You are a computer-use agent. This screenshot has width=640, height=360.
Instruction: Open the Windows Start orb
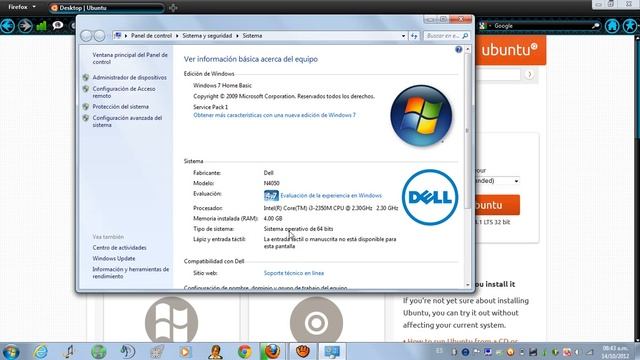11,351
